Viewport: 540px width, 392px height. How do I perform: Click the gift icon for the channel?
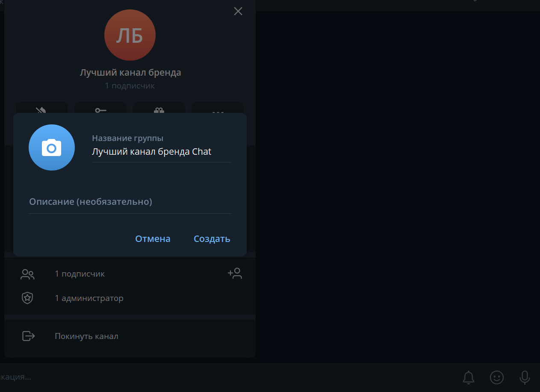pyautogui.click(x=159, y=111)
